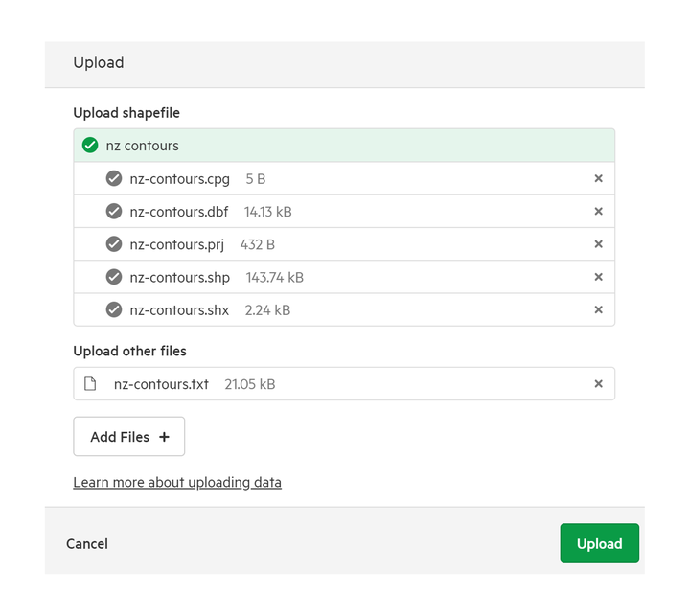The image size is (690, 616).
Task: Click the green Upload button
Action: (x=599, y=543)
